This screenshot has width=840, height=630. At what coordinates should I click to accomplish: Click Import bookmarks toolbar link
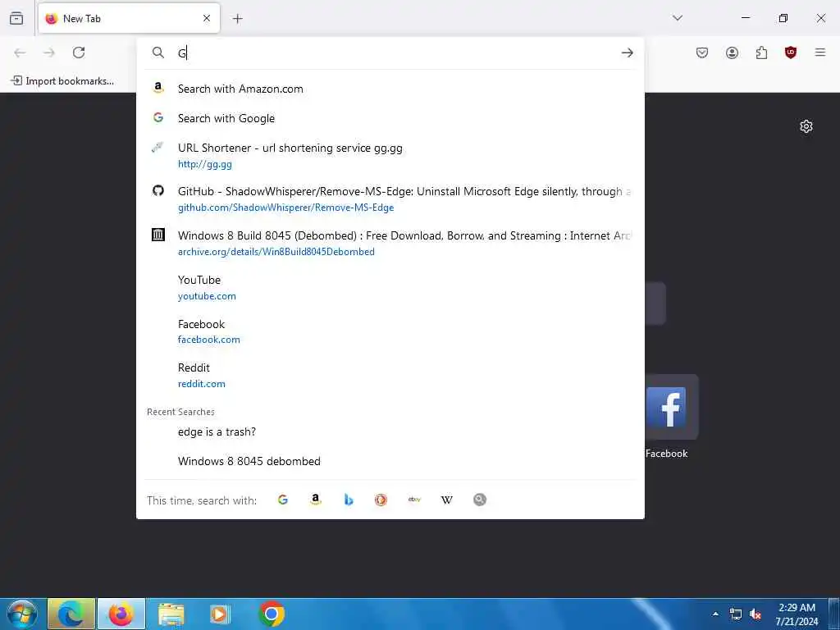(x=62, y=81)
